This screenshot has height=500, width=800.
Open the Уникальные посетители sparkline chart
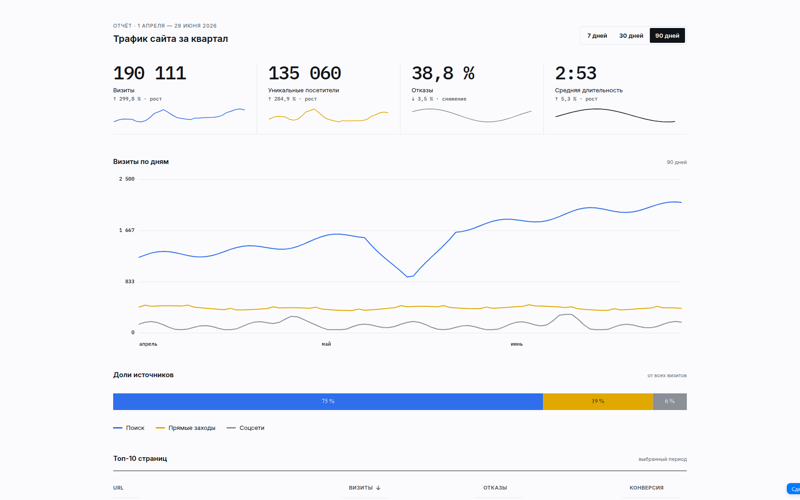point(329,116)
